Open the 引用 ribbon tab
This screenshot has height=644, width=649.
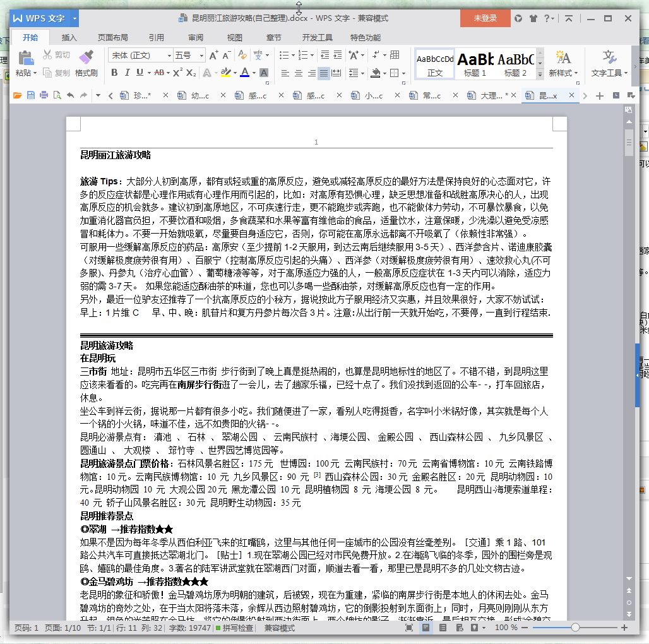[x=156, y=38]
